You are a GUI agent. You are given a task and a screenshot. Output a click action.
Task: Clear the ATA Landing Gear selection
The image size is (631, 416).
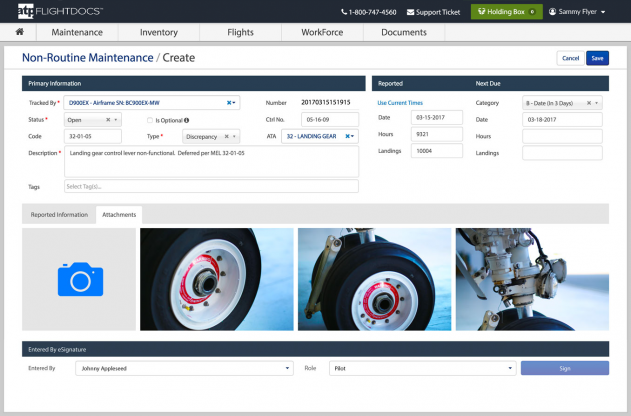pyautogui.click(x=348, y=136)
